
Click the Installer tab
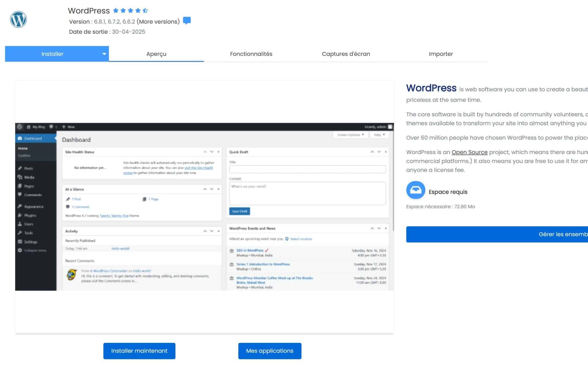52,54
